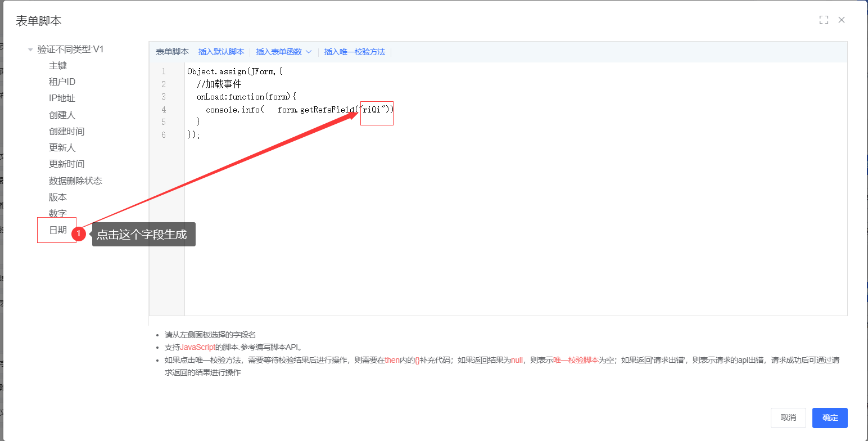The image size is (868, 441).
Task: Click 插入唯一校验方法 in the toolbar
Action: pyautogui.click(x=354, y=52)
